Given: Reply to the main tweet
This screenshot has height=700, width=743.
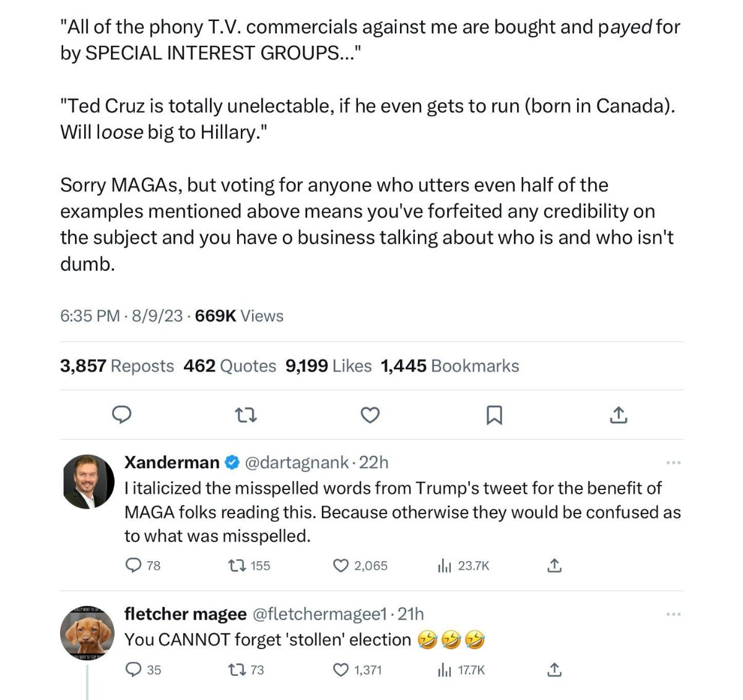Looking at the screenshot, I should 121,414.
